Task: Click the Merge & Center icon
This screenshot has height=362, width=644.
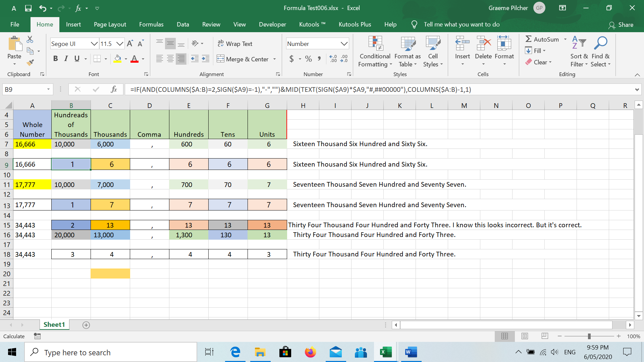Action: [220, 59]
